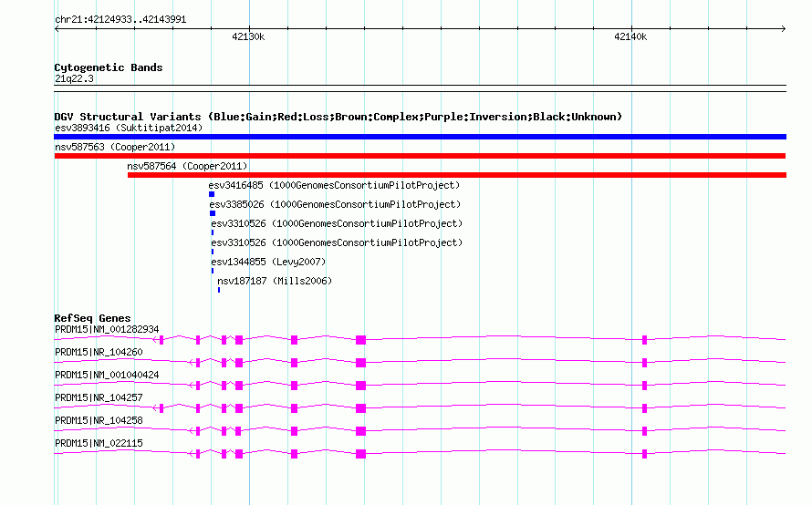Image resolution: width=812 pixels, height=505 pixels.
Task: Open esv3416485 1000Genomes label
Action: point(334,185)
